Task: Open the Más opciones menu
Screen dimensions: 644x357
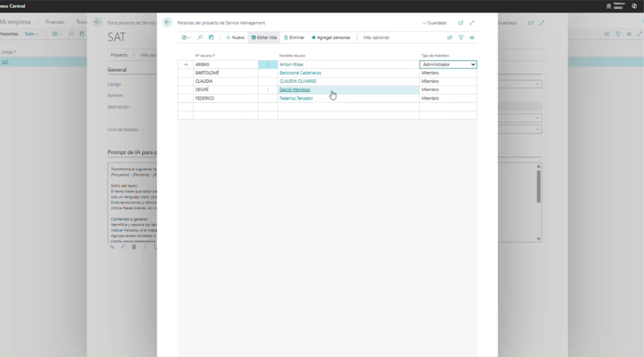Action: tap(376, 38)
